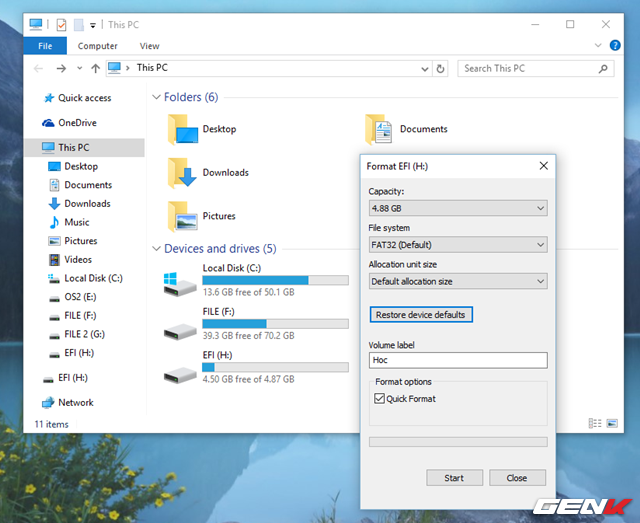The image size is (640, 523).
Task: Select the Documents folder icon in main pane
Action: pos(378,129)
